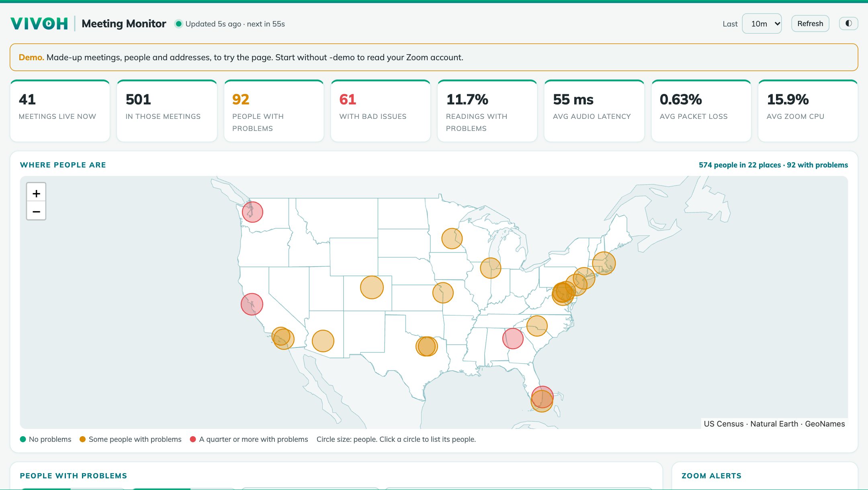This screenshot has height=490, width=868.
Task: Click the orange Some people with problems dot
Action: [82, 439]
